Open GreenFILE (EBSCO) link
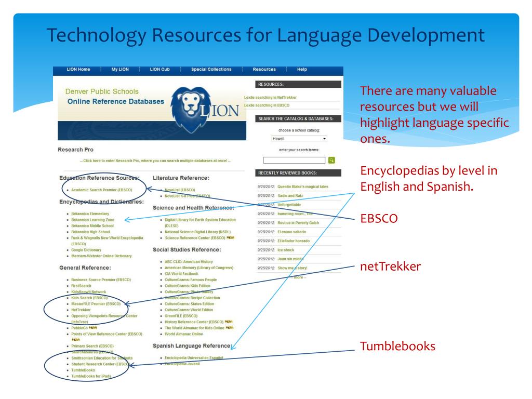Image resolution: width=532 pixels, height=399 pixels. pos(181,316)
